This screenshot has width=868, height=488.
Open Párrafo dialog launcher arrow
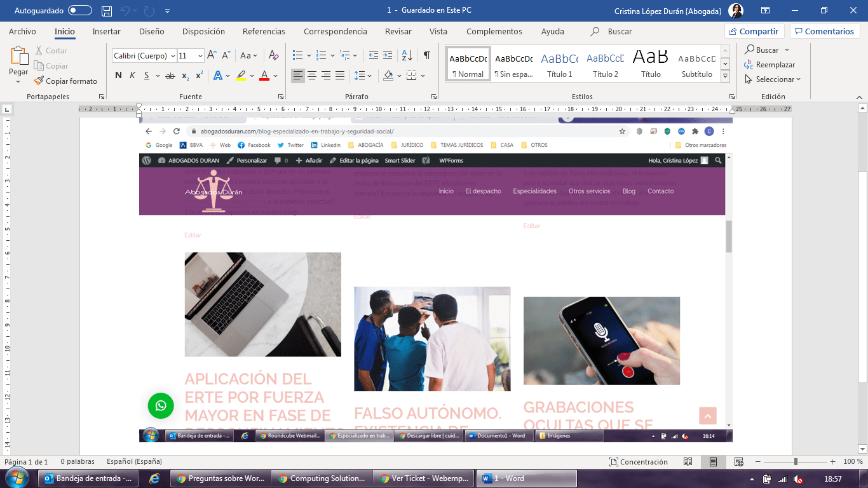[x=434, y=97]
